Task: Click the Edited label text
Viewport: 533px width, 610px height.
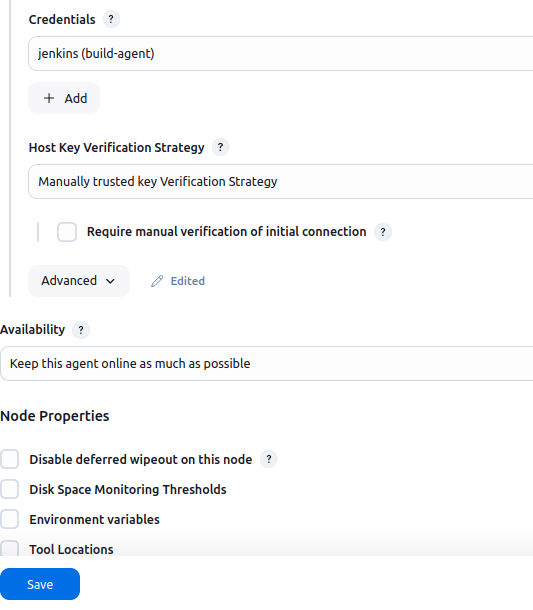Action: tap(188, 281)
